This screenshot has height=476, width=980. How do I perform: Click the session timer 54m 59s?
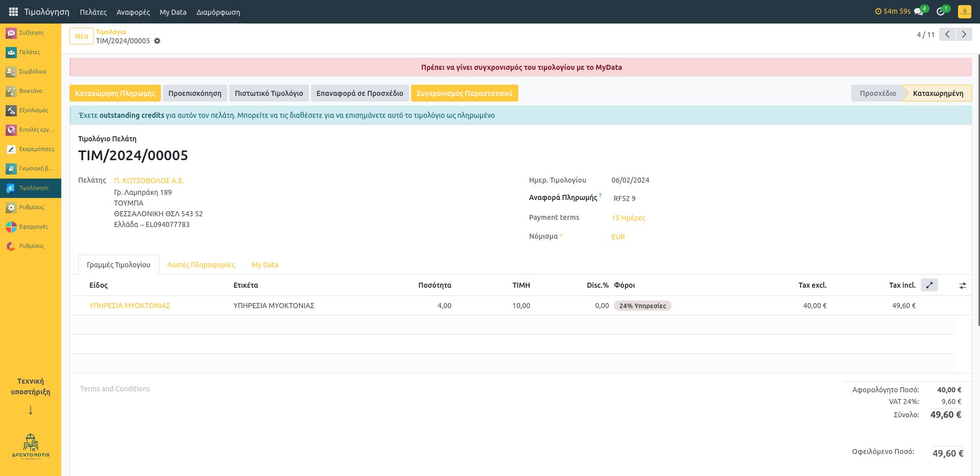[x=893, y=11]
